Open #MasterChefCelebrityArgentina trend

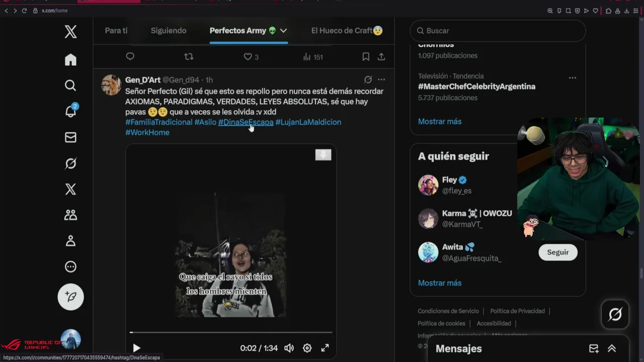[x=476, y=86]
